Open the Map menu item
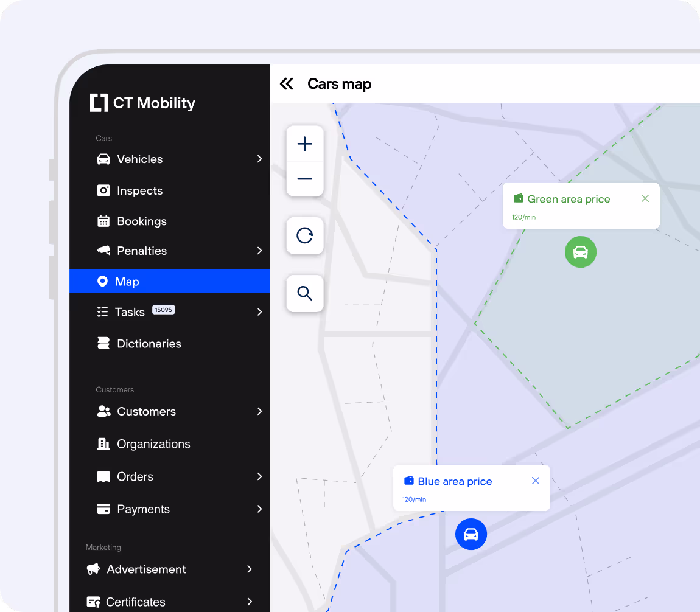 [x=170, y=282]
